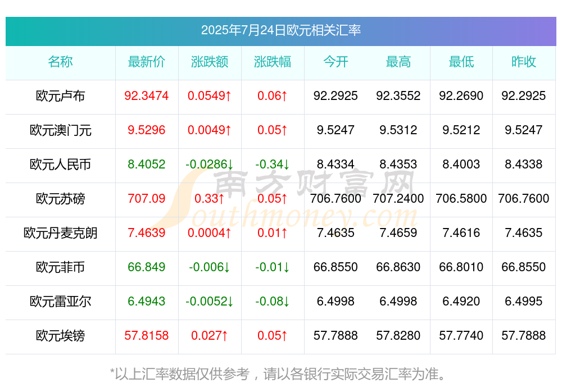562x392 pixels.
Task: Click previous close value 8.4338
Action: point(524,164)
